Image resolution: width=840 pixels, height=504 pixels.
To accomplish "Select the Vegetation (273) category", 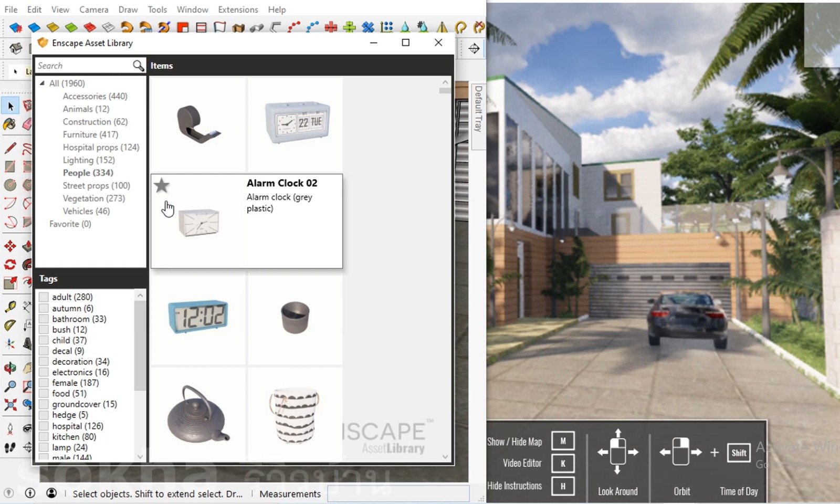I will 94,198.
